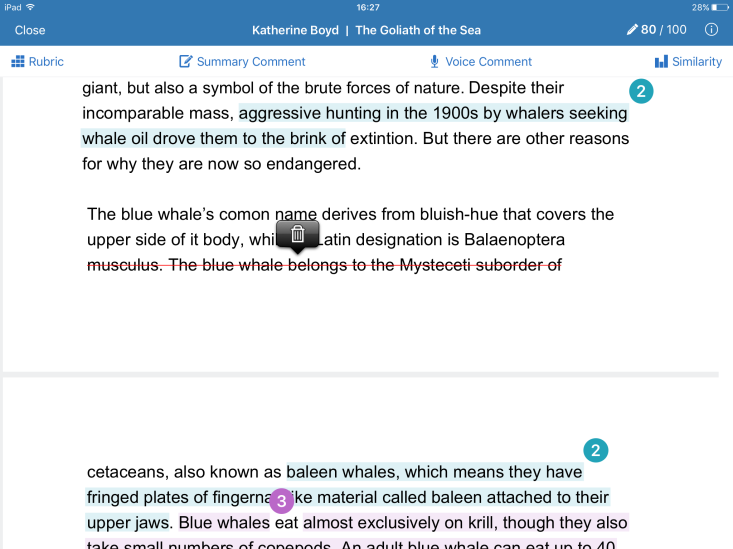Tap the Wi-Fi status icon
This screenshot has width=733, height=549.
[x=30, y=7]
